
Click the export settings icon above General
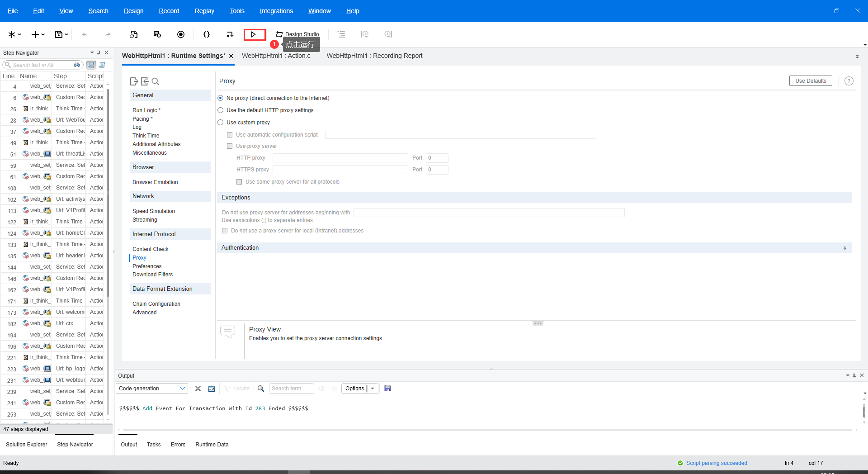coord(134,81)
